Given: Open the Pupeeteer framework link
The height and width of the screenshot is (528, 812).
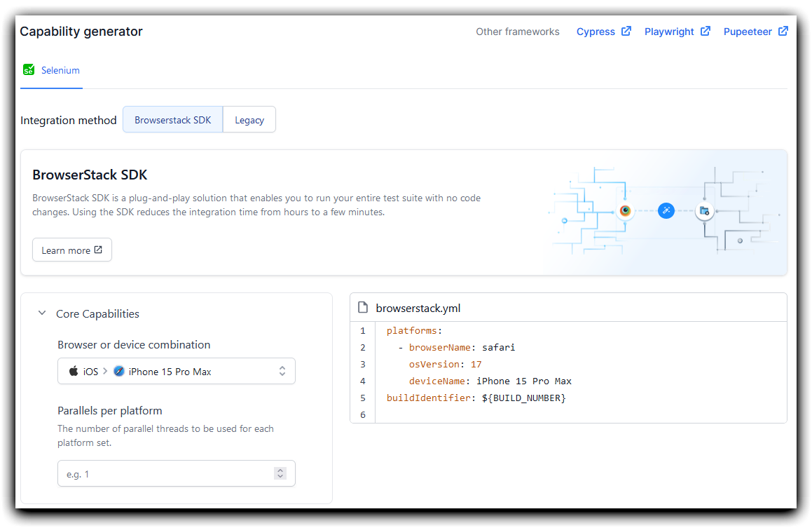Looking at the screenshot, I should (755, 32).
